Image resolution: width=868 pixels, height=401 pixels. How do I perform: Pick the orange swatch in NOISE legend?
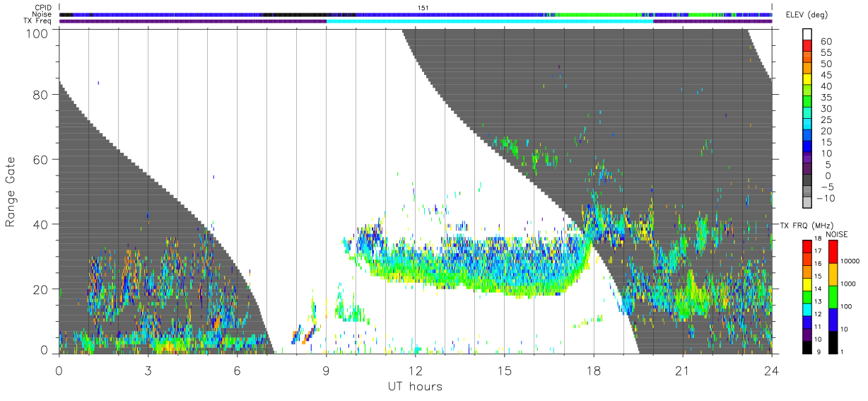coord(833,274)
